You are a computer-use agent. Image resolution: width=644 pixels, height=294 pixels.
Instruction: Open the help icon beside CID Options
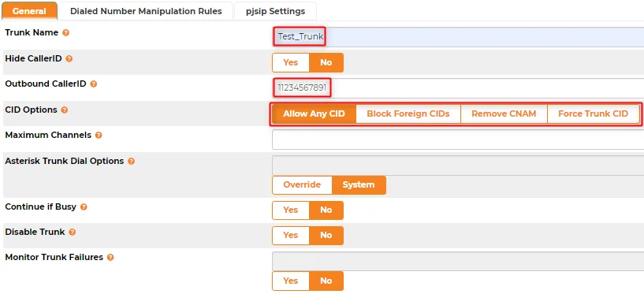pyautogui.click(x=64, y=110)
